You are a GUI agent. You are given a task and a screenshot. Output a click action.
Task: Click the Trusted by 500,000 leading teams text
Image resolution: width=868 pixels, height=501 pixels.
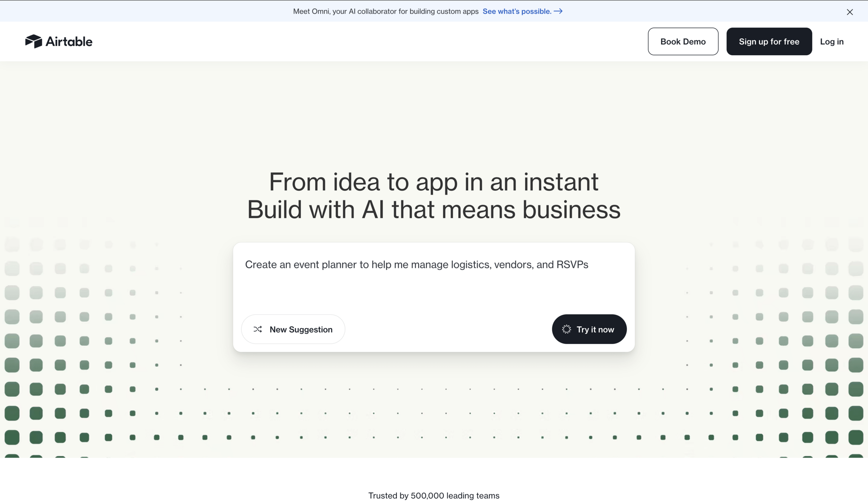click(x=433, y=495)
